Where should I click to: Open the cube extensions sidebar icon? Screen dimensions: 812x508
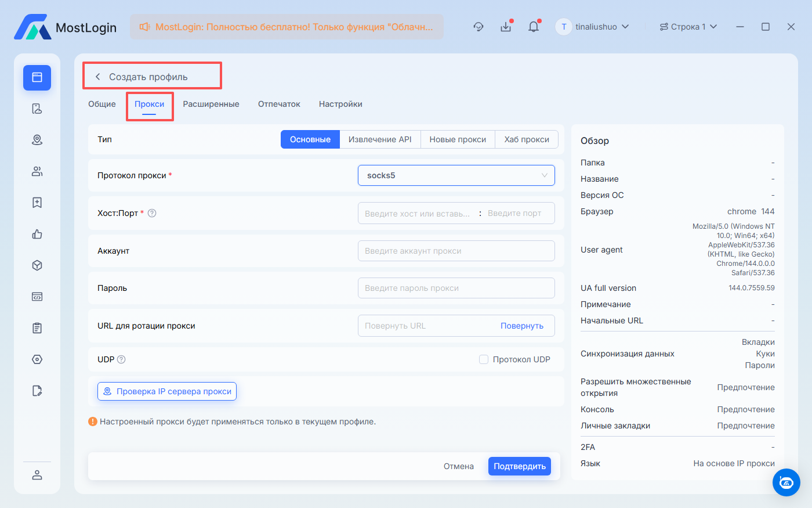[37, 265]
